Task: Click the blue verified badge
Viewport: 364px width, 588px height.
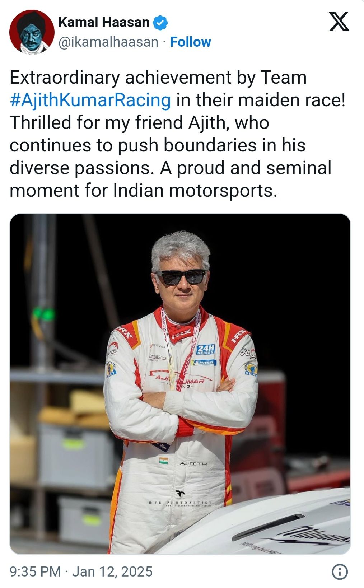Action: (x=160, y=23)
